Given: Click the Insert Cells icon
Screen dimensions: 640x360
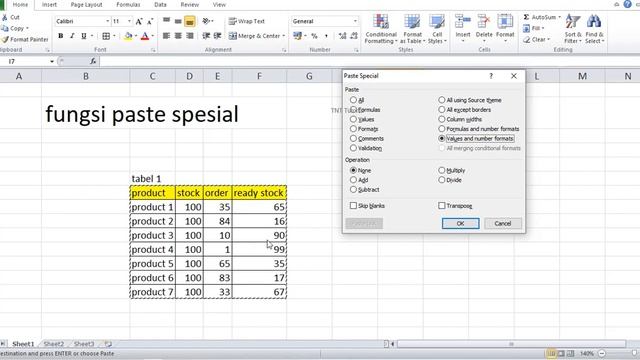Looking at the screenshot, I should coord(463,21).
